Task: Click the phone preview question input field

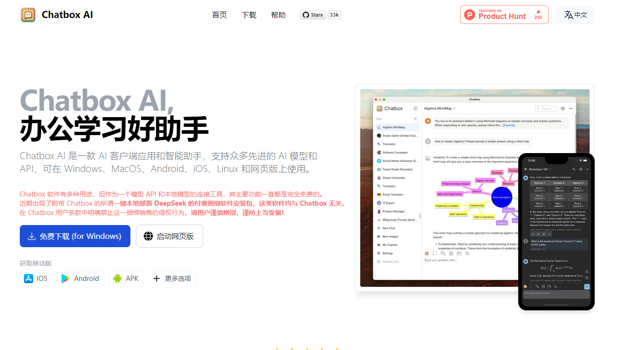Action: 556,294
